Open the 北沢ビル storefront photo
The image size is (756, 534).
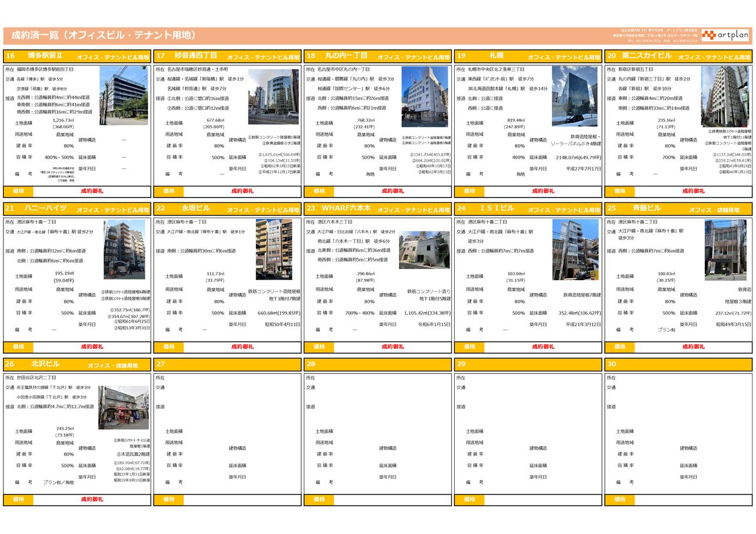coord(123,408)
